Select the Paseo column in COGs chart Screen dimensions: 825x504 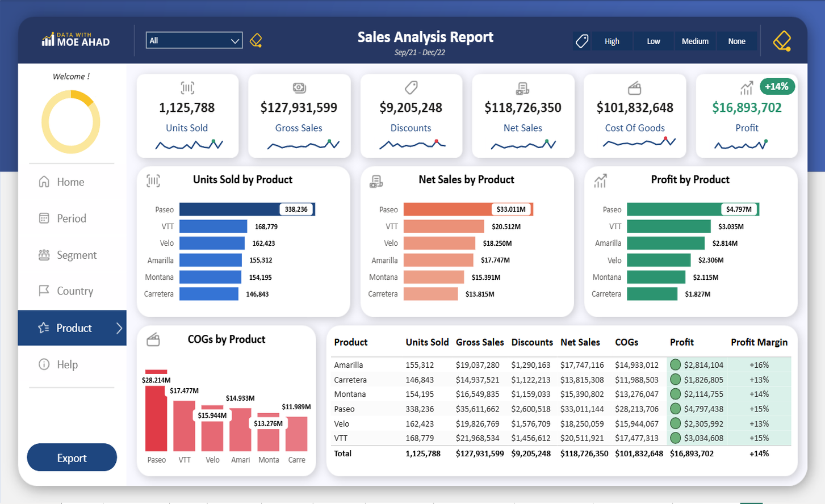pyautogui.click(x=156, y=411)
